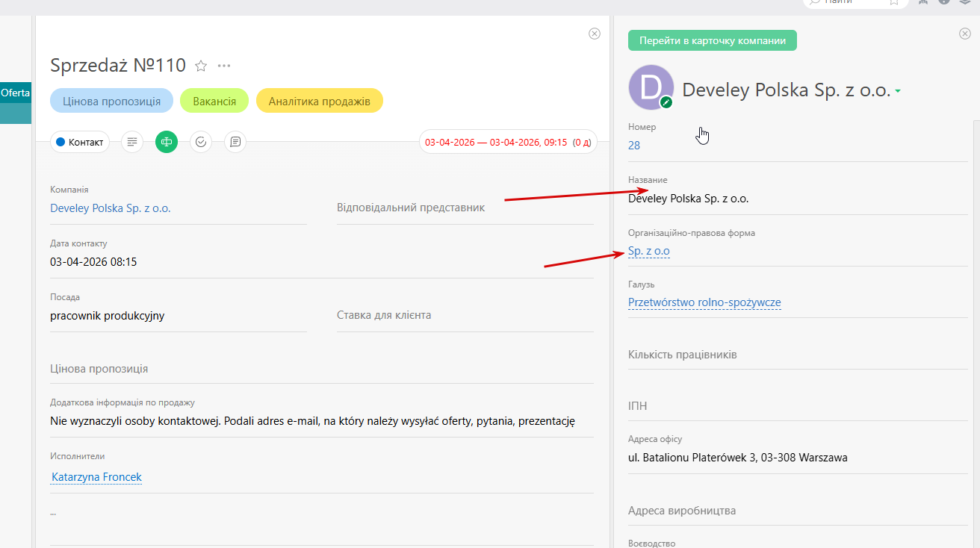
Task: Click the Przetwórstwo rolno-spożywcze industry link
Action: [704, 302]
